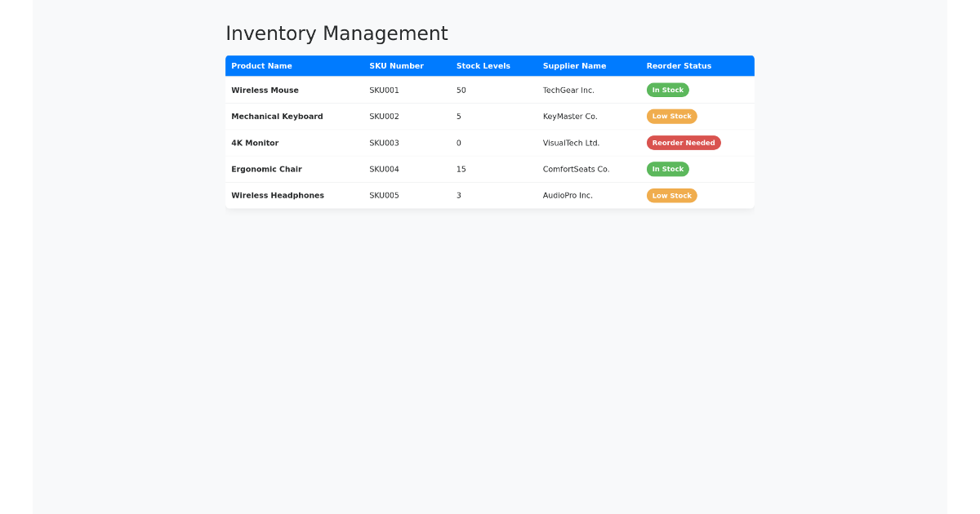
Task: Click the stock level of 0 for 4K Monitor
Action: pos(458,143)
